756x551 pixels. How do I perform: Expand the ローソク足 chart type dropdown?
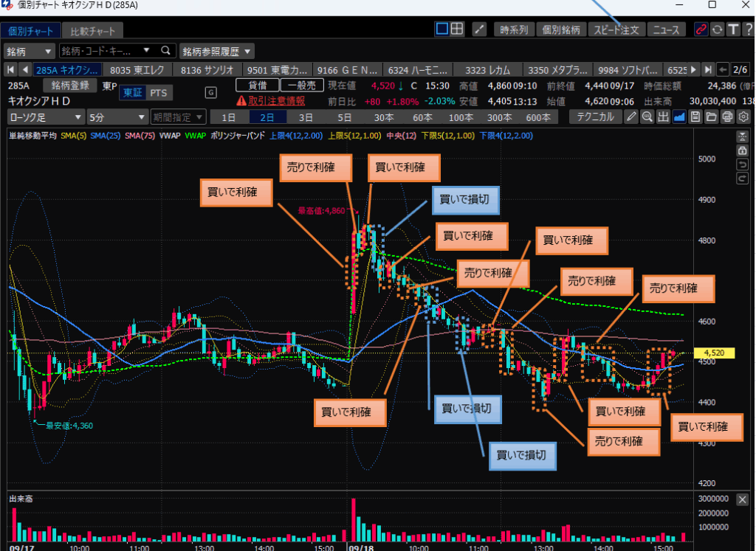point(45,117)
